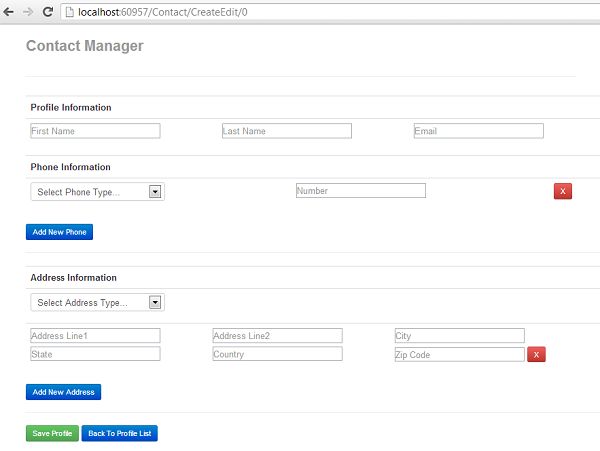Focus the City field
Image resolution: width=600 pixels, height=451 pixels.
click(460, 335)
